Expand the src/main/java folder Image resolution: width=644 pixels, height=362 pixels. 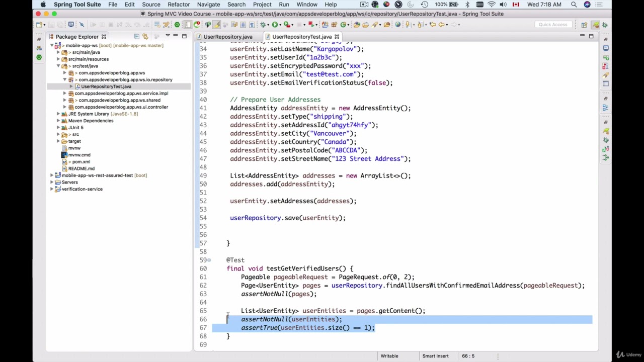coord(58,52)
